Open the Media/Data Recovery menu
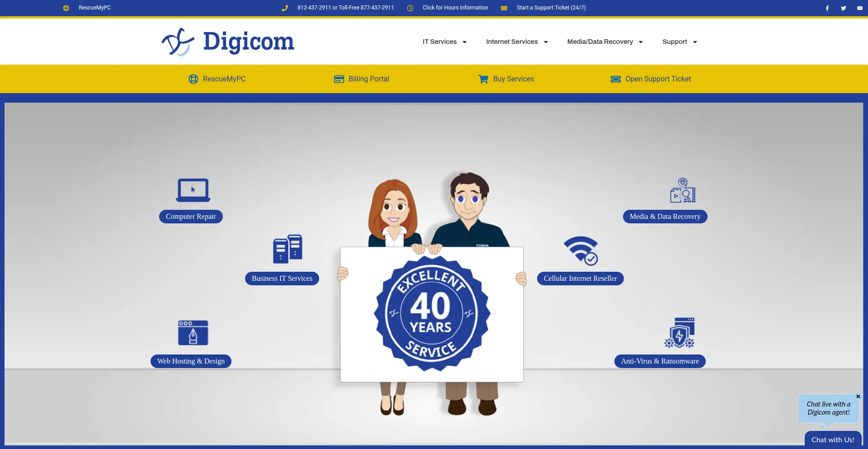Screen dimensions: 868x449 coord(600,42)
